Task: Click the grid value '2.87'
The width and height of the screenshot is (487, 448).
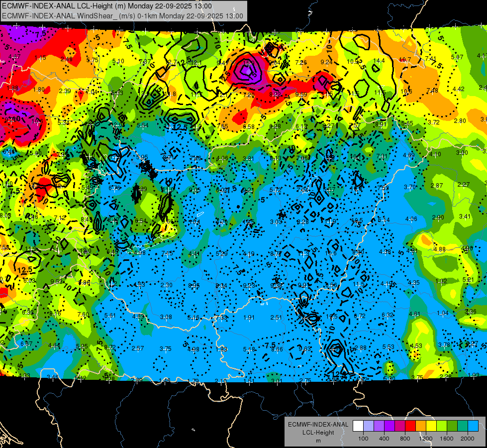Action: point(437,185)
